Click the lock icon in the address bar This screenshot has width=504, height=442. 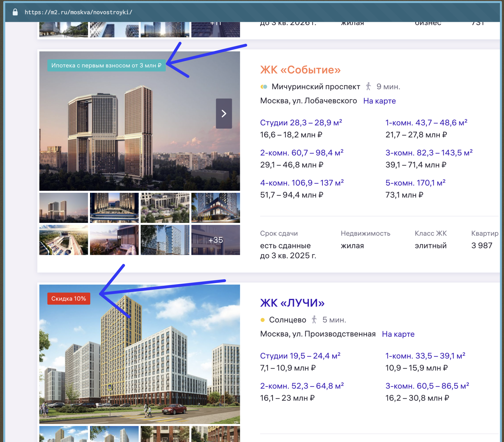tap(15, 12)
